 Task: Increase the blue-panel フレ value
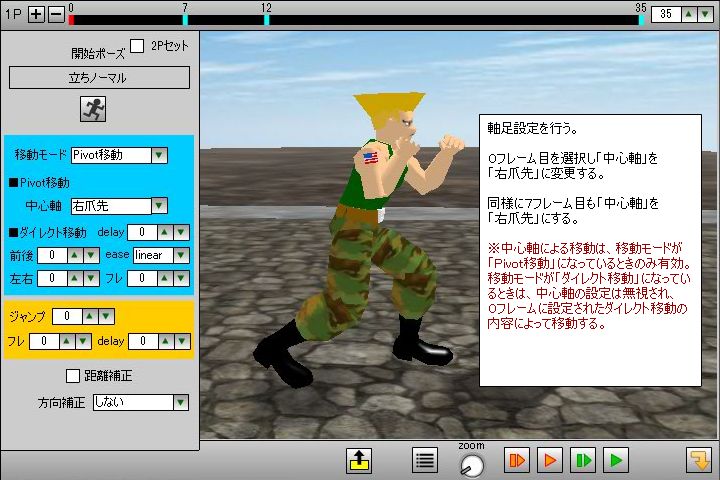tap(165, 278)
